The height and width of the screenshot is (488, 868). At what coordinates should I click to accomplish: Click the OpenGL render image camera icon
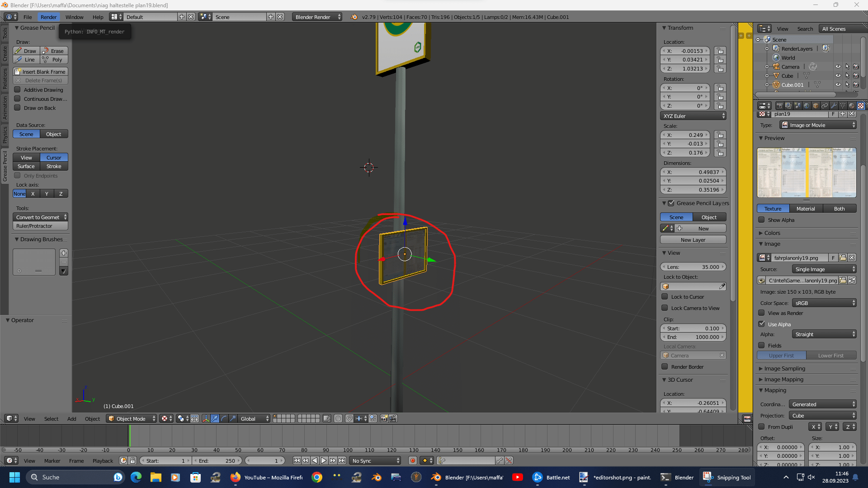pos(384,418)
